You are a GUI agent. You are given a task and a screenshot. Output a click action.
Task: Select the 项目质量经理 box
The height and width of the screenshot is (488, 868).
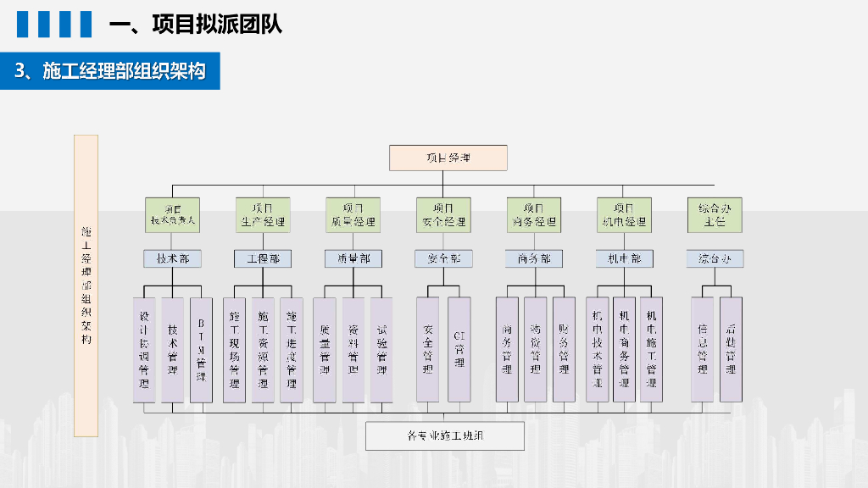coord(353,215)
